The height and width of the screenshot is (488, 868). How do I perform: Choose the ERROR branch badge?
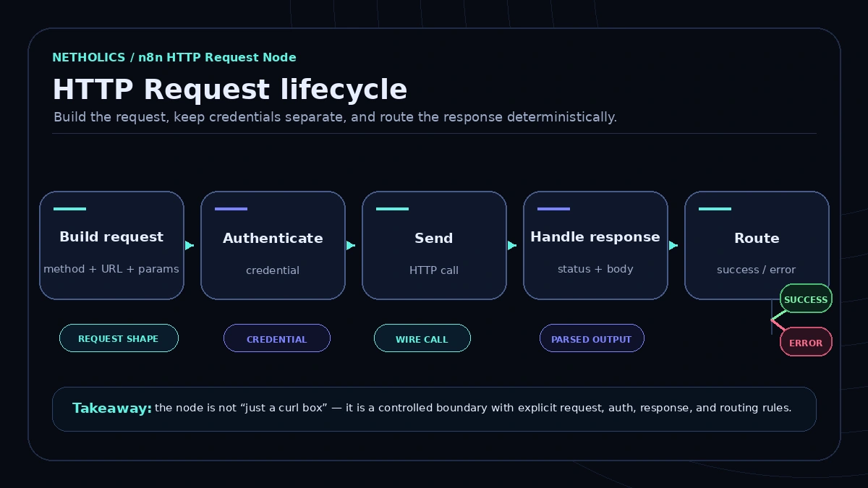pyautogui.click(x=806, y=342)
